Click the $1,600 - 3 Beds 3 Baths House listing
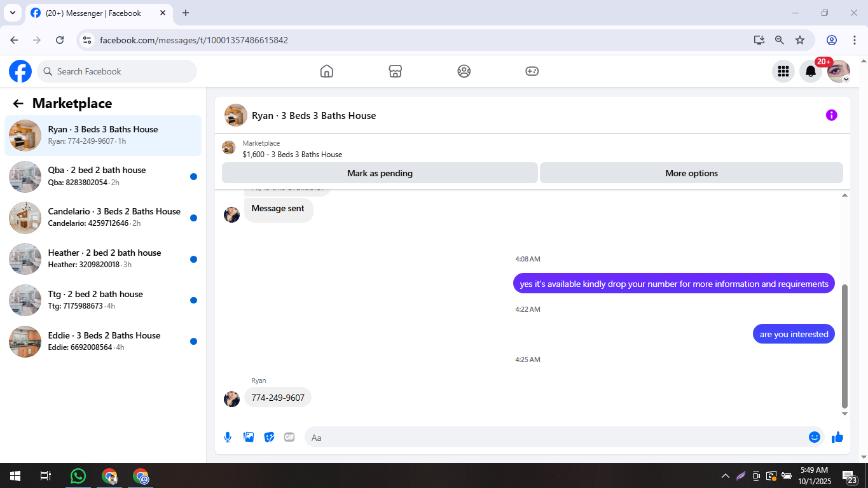The width and height of the screenshot is (868, 488). coord(293,155)
